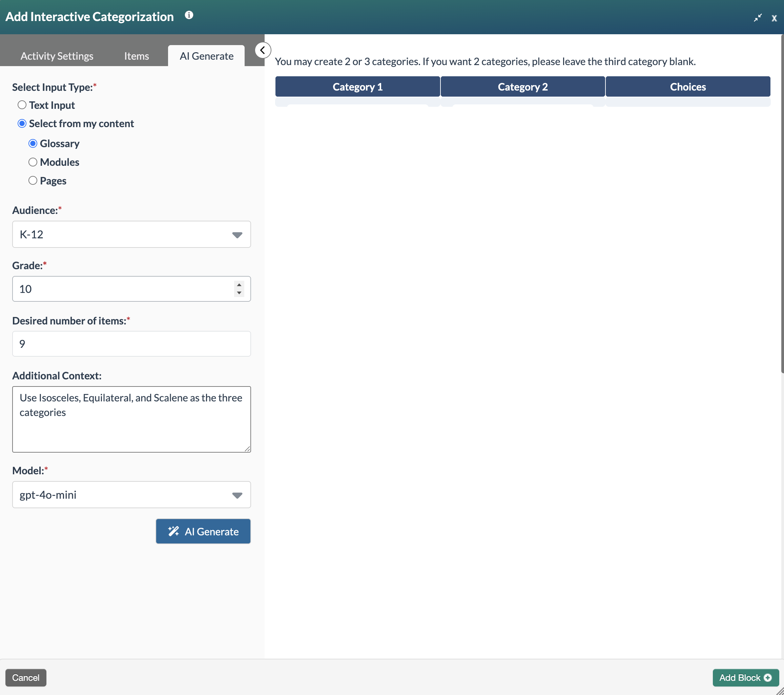Choose the Glossary radio option
Viewport: 784px width, 695px height.
(33, 143)
